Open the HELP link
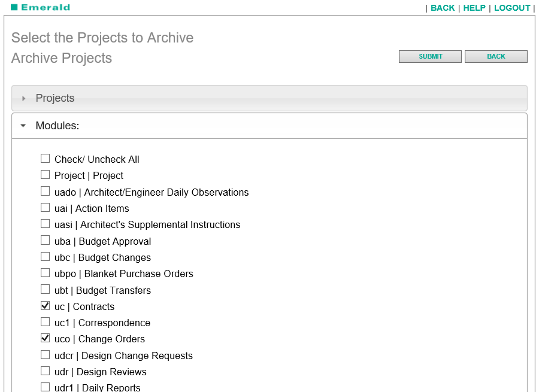The height and width of the screenshot is (392, 539). pyautogui.click(x=474, y=8)
